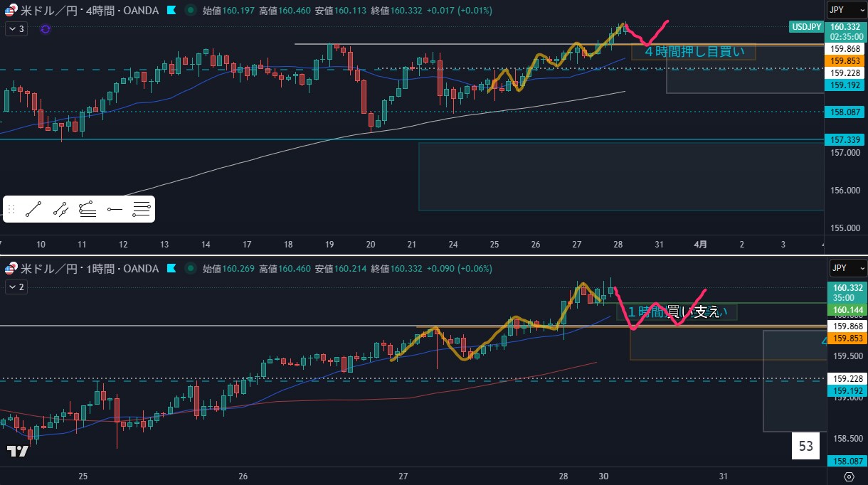
Task: Toggle green market status dot on 4-hour chart
Action: [x=190, y=10]
